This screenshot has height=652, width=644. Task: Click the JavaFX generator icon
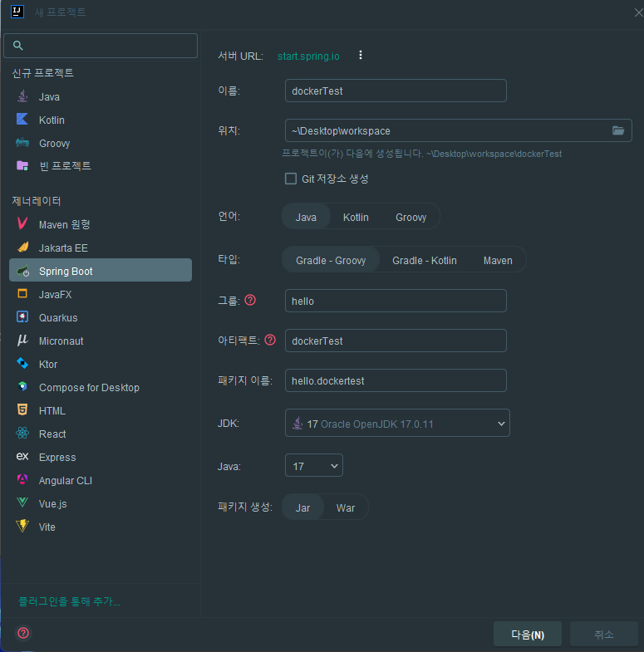tap(22, 293)
